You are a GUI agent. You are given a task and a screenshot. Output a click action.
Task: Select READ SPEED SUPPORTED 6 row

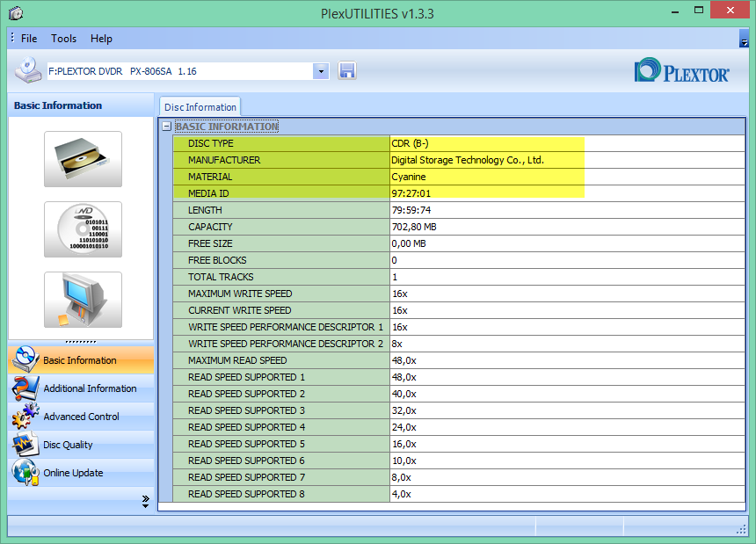pyautogui.click(x=281, y=461)
